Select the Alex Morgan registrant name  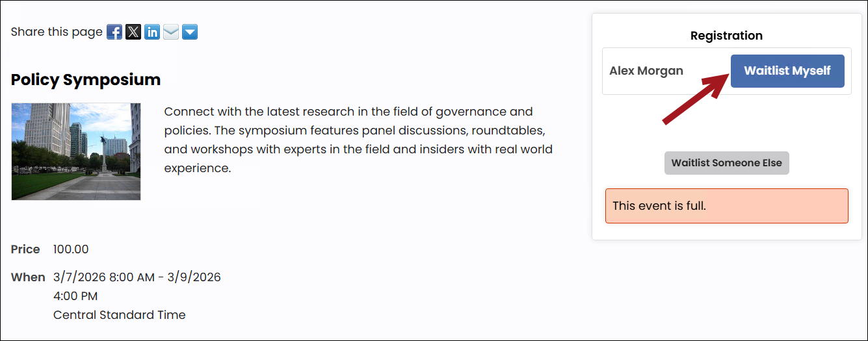646,71
